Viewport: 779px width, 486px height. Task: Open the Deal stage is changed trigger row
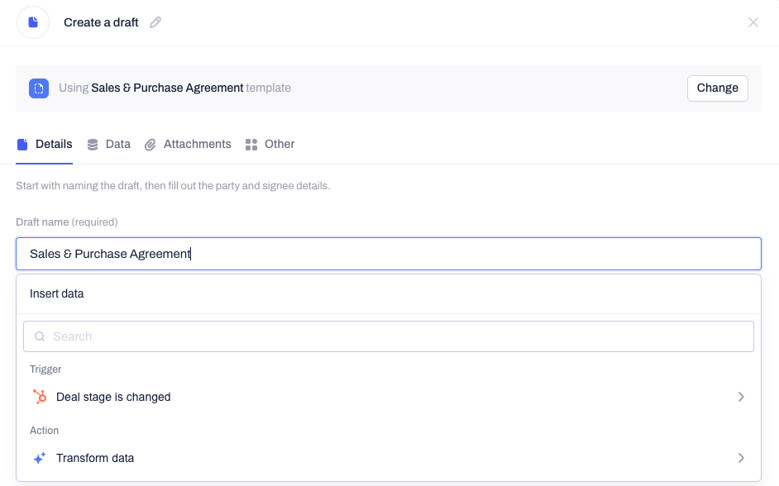(389, 397)
